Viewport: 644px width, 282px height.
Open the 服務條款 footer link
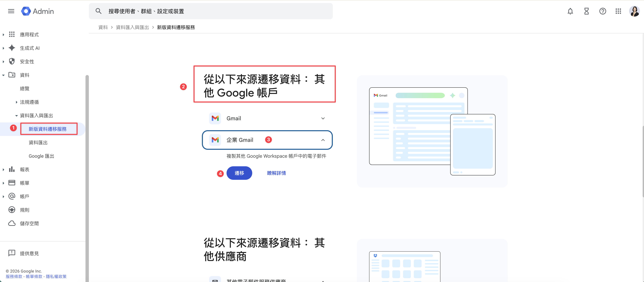[14, 276]
